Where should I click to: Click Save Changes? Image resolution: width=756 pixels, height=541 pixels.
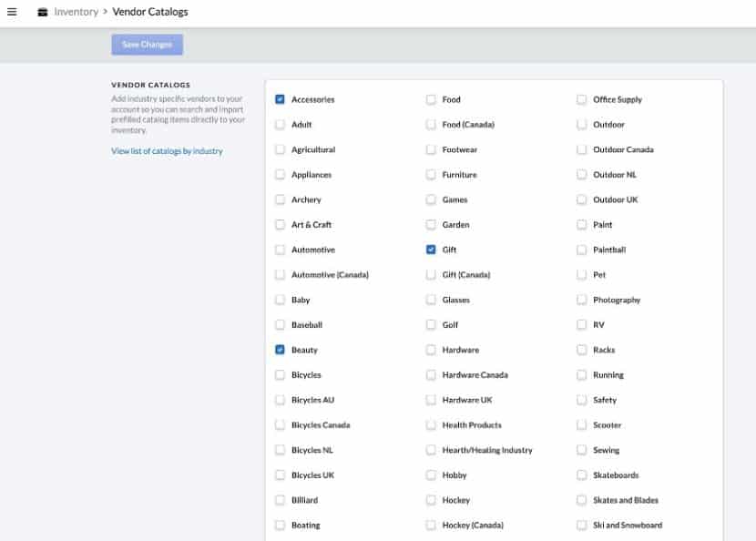click(147, 44)
